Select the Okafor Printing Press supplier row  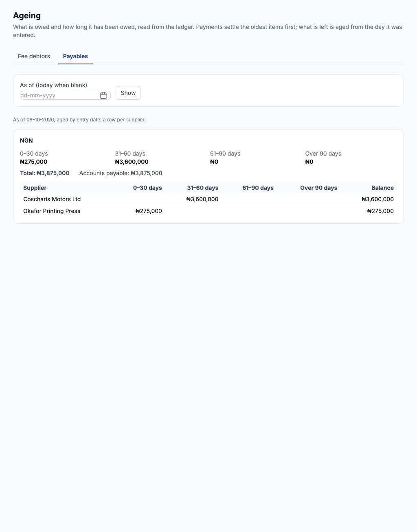pyautogui.click(x=208, y=211)
